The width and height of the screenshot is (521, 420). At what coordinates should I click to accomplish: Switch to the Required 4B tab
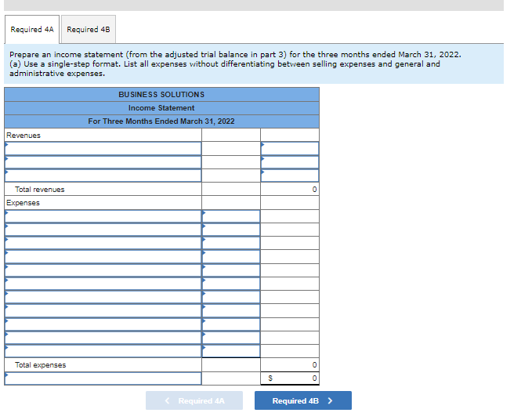tap(89, 29)
